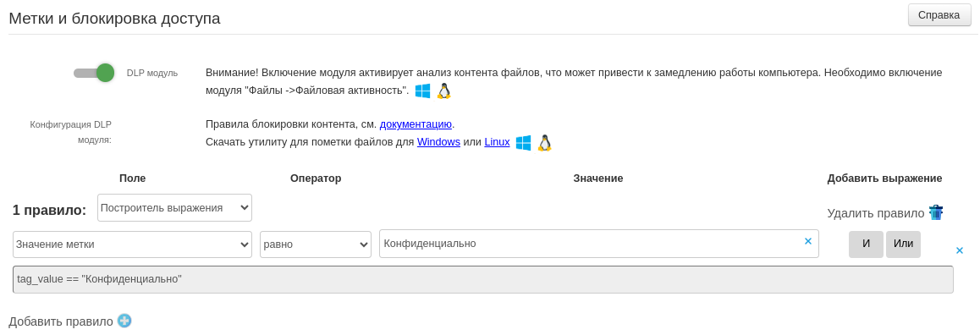Click the Значение column header

598,178
